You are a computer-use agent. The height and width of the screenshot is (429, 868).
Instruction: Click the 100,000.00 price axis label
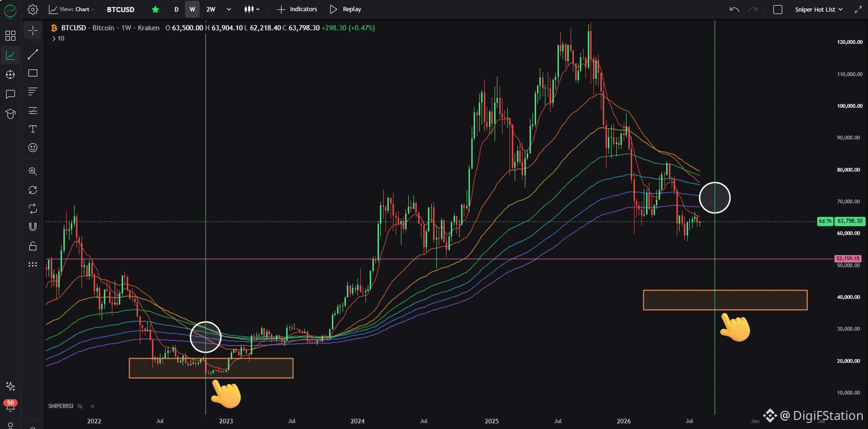tap(850, 106)
